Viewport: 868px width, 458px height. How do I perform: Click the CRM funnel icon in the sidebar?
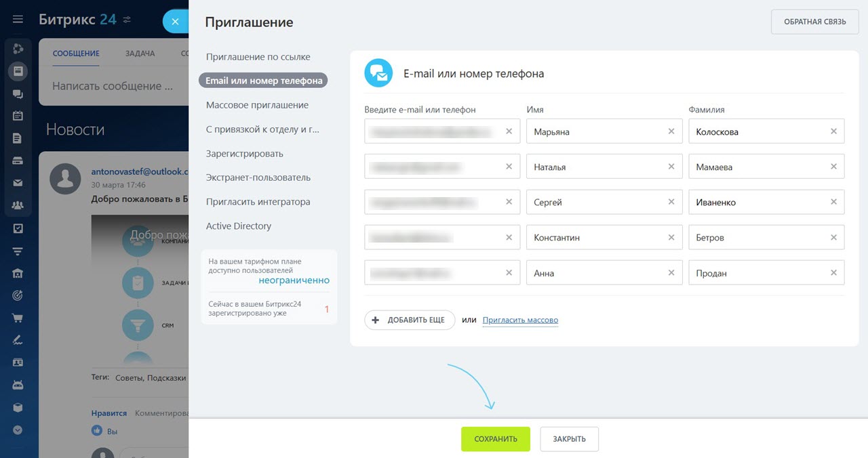point(18,251)
